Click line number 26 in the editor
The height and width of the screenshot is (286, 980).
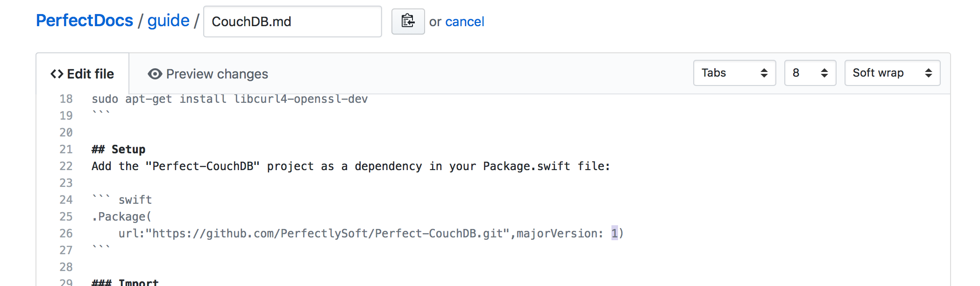tap(66, 233)
